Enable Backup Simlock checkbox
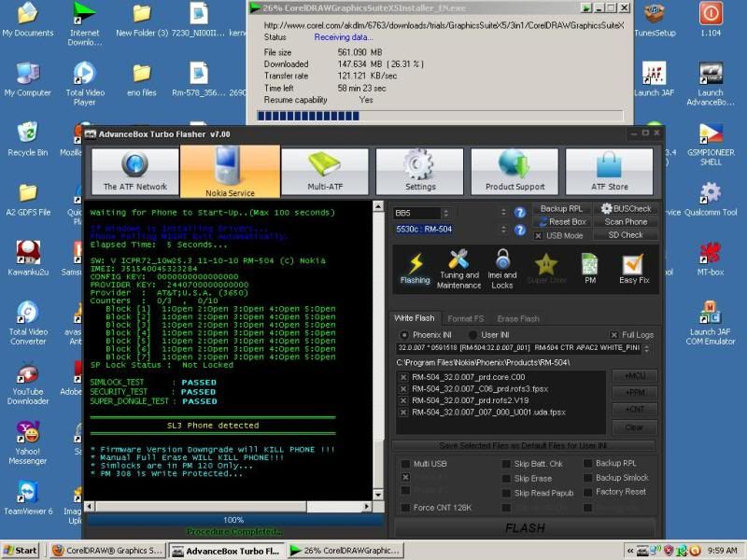Image resolution: width=747 pixels, height=560 pixels. click(588, 478)
